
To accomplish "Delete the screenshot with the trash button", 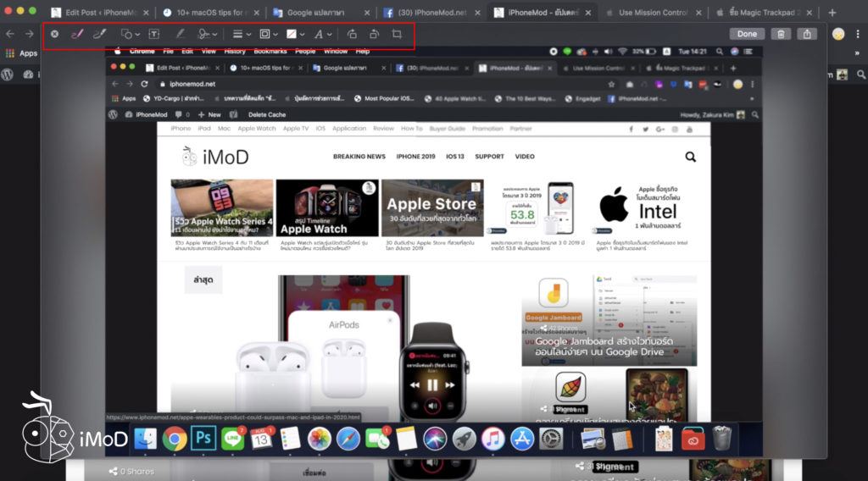I will (781, 34).
